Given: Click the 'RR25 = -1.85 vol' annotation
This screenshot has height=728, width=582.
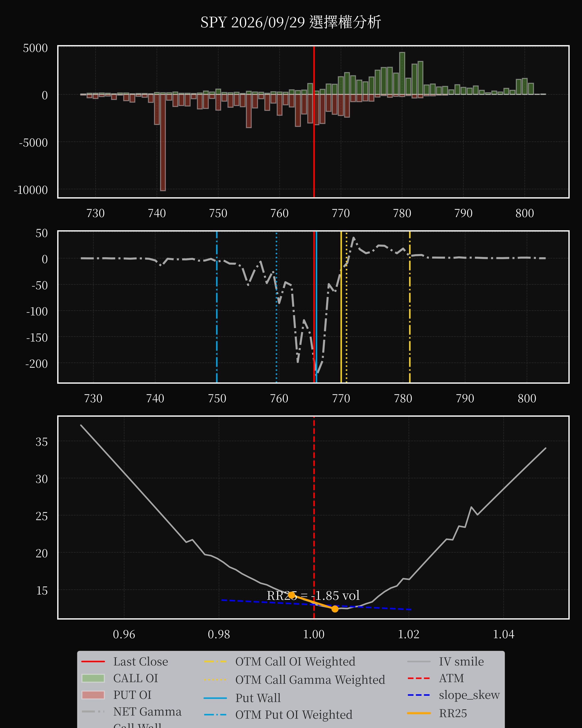Looking at the screenshot, I should pyautogui.click(x=313, y=595).
